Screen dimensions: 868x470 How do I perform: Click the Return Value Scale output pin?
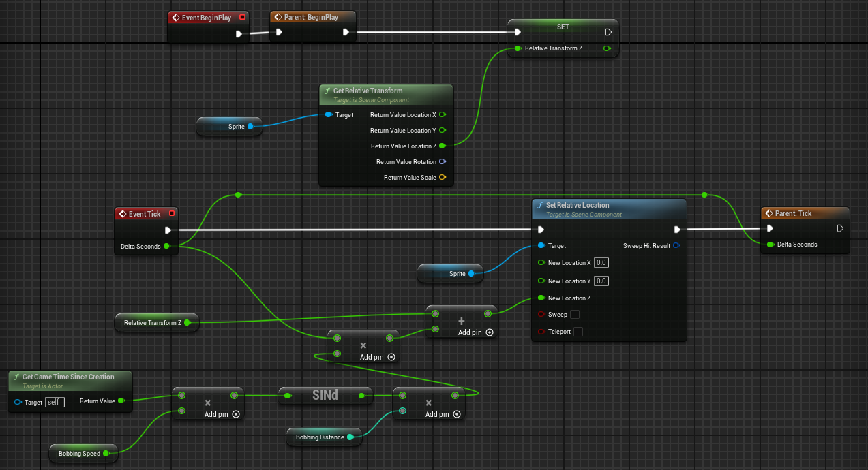point(443,178)
